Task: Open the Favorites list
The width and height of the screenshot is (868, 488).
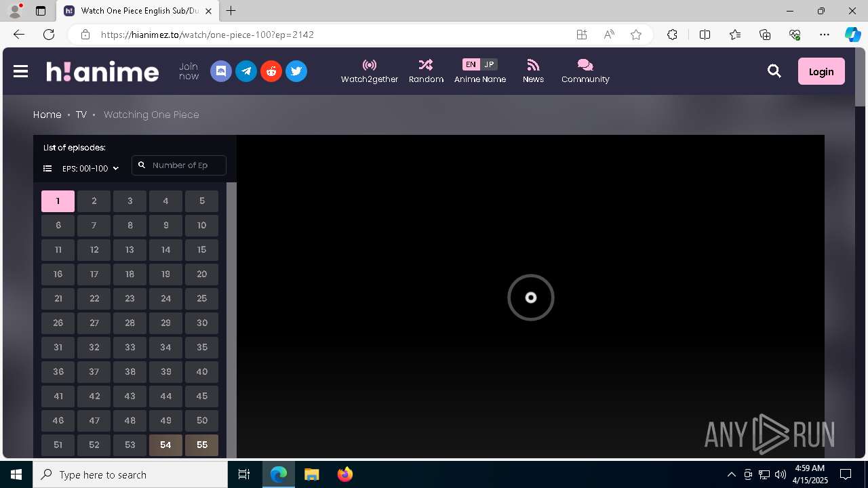Action: coord(735,35)
